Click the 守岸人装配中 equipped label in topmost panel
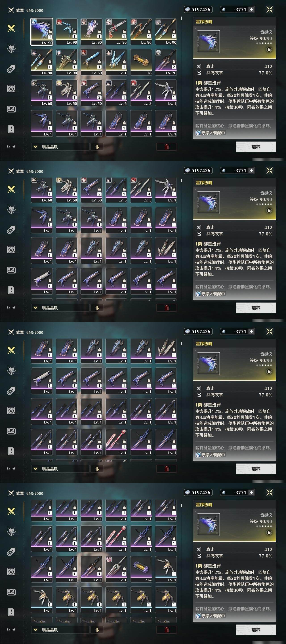The image size is (286, 644). [210, 133]
